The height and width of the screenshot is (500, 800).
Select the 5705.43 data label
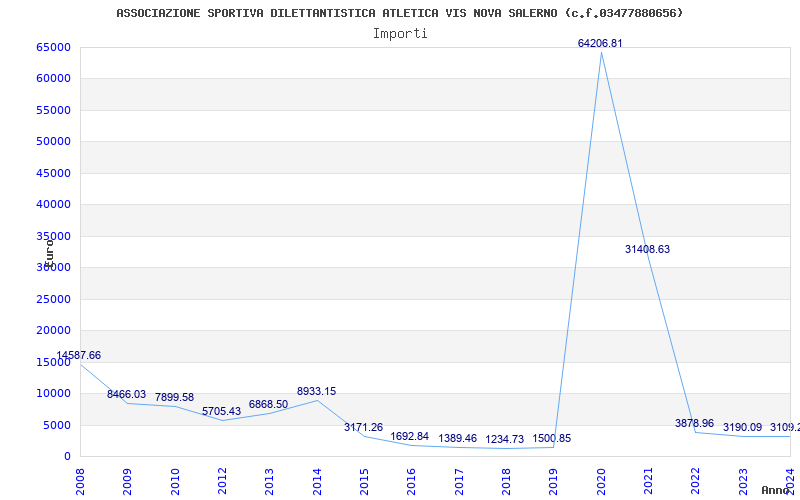click(x=221, y=411)
